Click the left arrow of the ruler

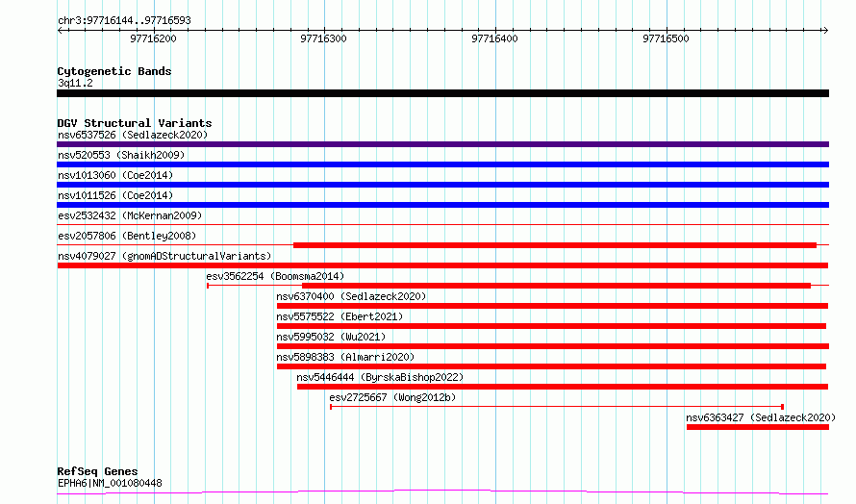click(60, 31)
